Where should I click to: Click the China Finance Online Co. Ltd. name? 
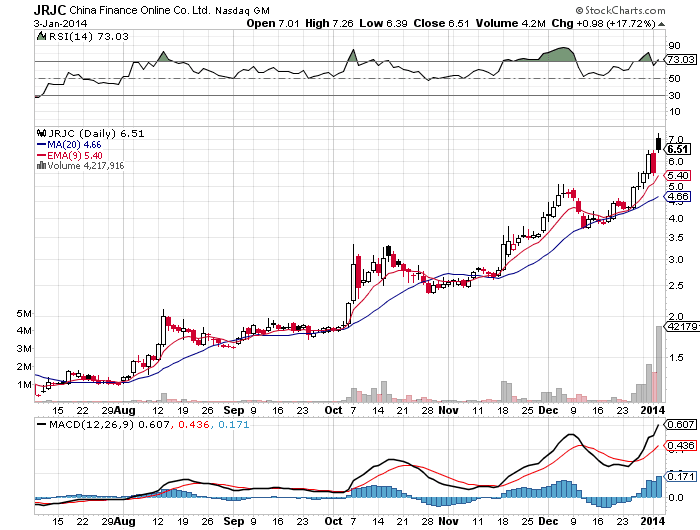click(x=140, y=10)
